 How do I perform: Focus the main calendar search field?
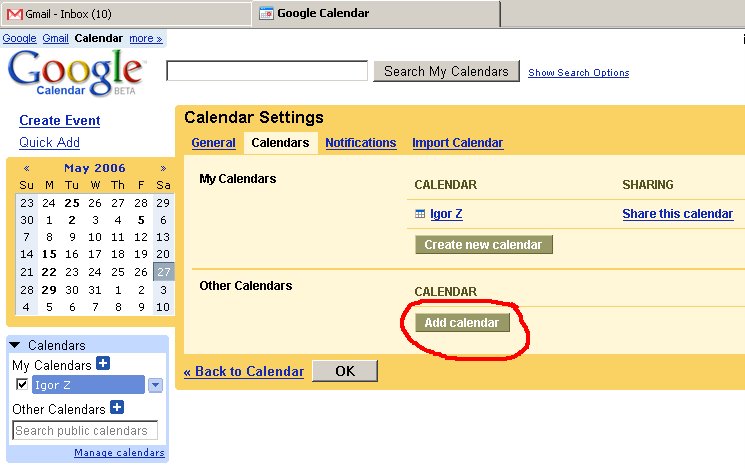[267, 71]
